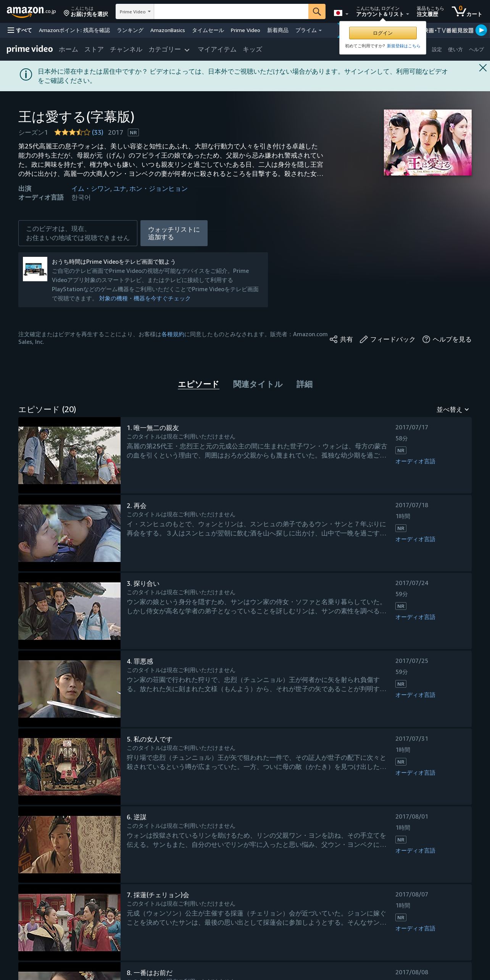The width and height of the screenshot is (490, 980).
Task: Click the 注文履歴 link
Action: [427, 14]
